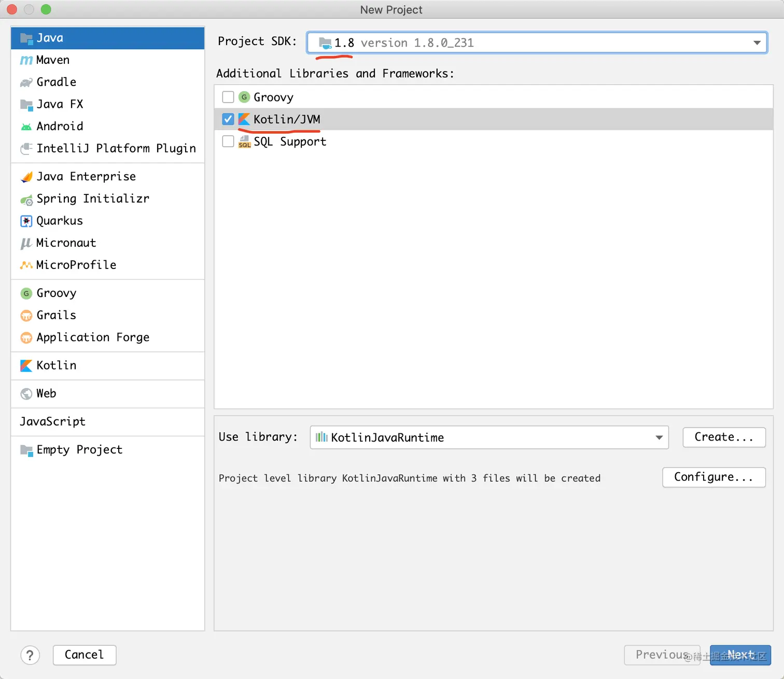The image size is (784, 679).
Task: Click the Groovy icon in sidebar
Action: (26, 293)
